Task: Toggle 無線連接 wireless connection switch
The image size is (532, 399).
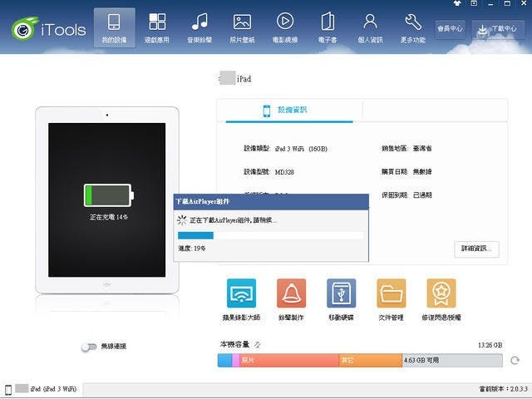Action: click(x=89, y=347)
